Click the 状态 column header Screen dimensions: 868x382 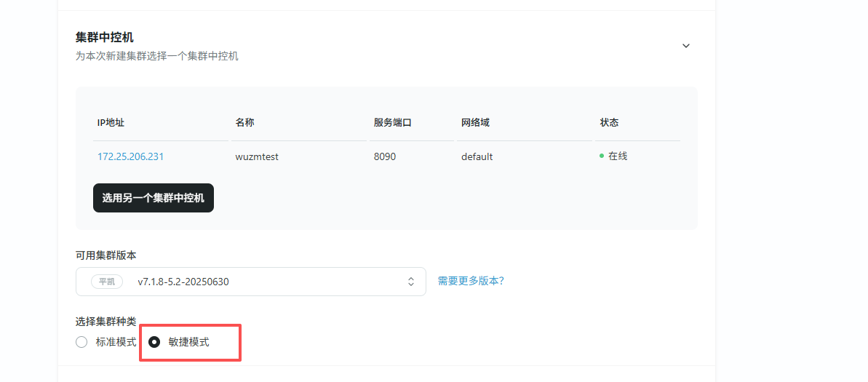tap(609, 122)
